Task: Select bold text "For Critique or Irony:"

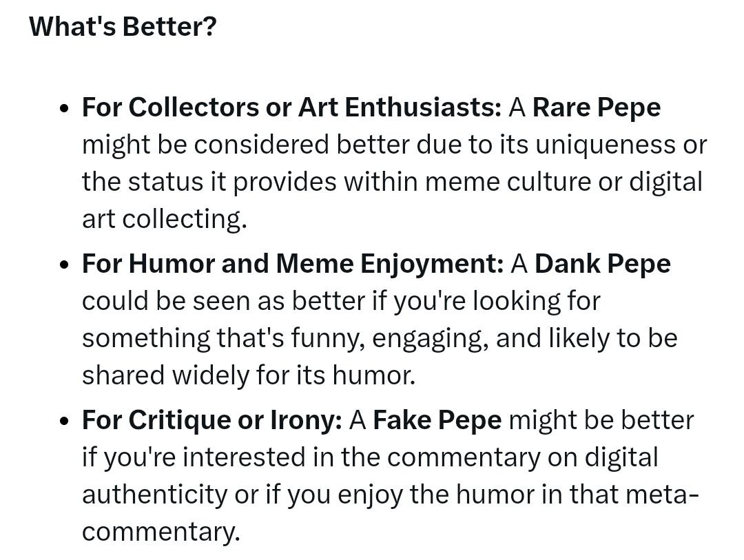Action: coord(211,420)
